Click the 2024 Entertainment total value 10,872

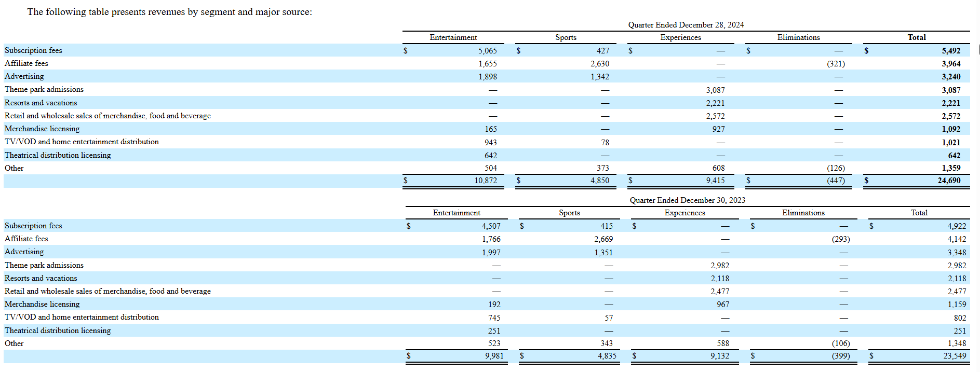coord(485,181)
